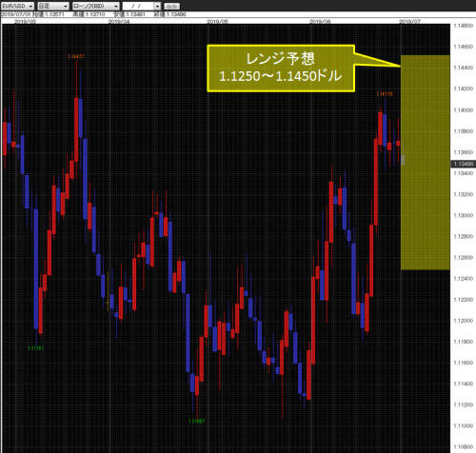This screenshot has height=453, width=476.
Task: Click the レンジ予想 yellow callout box
Action: tap(281, 69)
